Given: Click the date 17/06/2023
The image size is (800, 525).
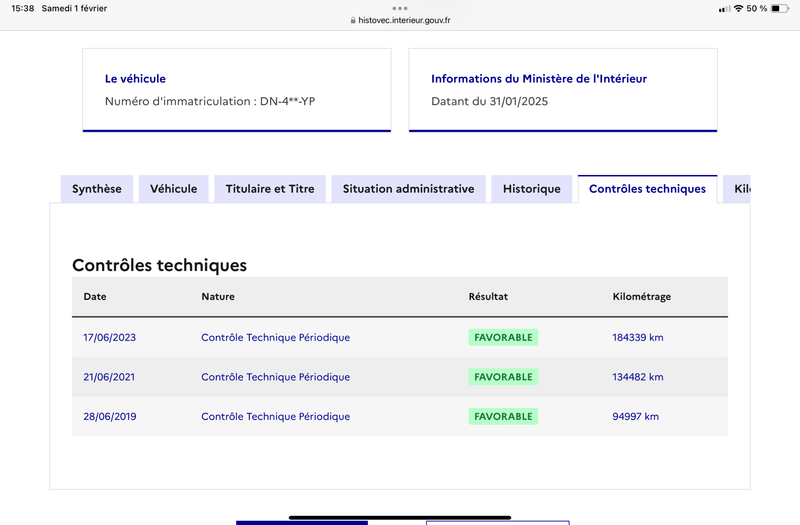Looking at the screenshot, I should point(110,337).
